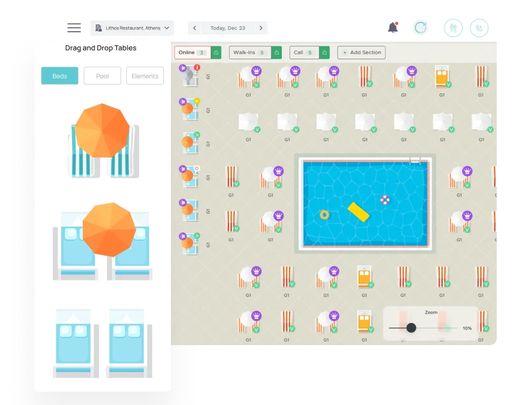Select the yellow pool float
The height and width of the screenshot is (405, 532).
[x=359, y=212]
